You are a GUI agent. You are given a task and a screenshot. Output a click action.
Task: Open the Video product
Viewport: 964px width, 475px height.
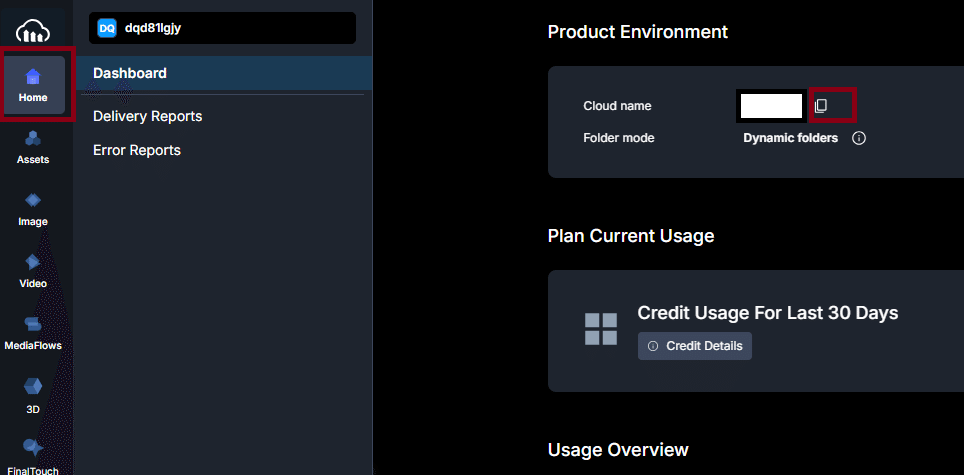[33, 270]
